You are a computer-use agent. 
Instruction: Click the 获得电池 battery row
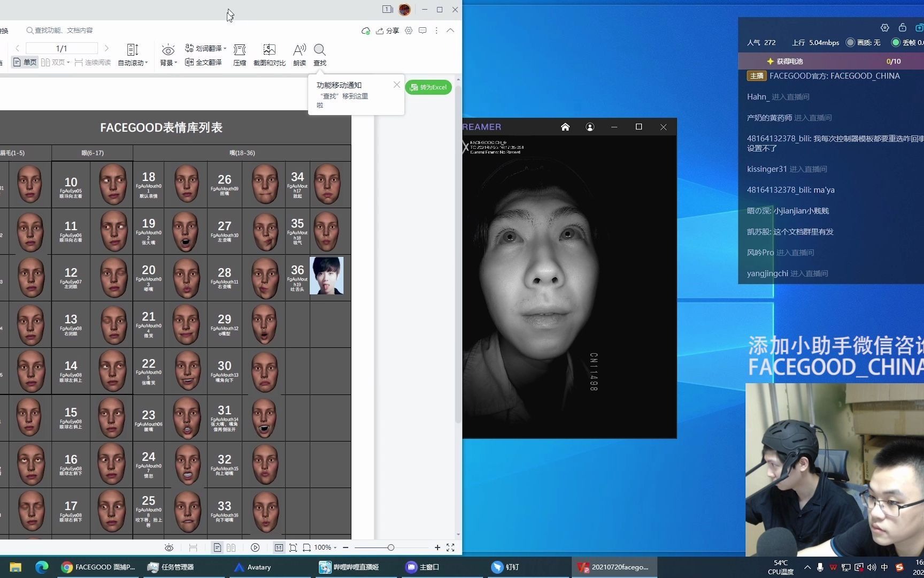(x=831, y=61)
